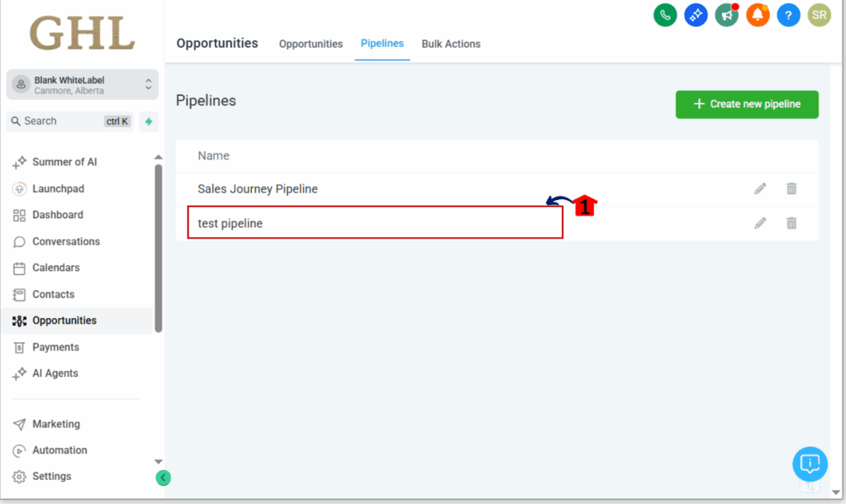Open the blue AI sparkle icon in header

click(x=696, y=15)
